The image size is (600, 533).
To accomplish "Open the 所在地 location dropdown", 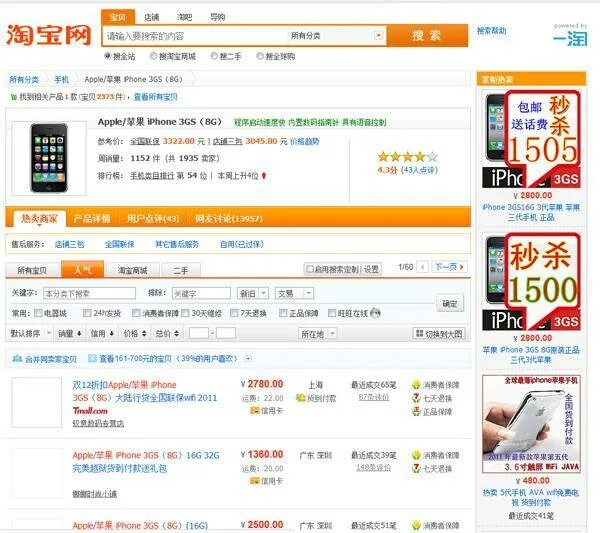I will (x=317, y=334).
